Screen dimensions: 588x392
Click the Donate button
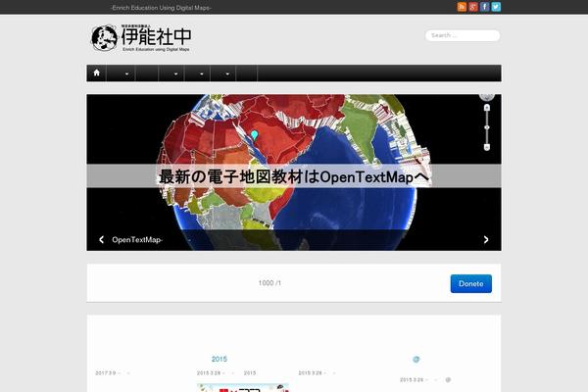(x=471, y=283)
